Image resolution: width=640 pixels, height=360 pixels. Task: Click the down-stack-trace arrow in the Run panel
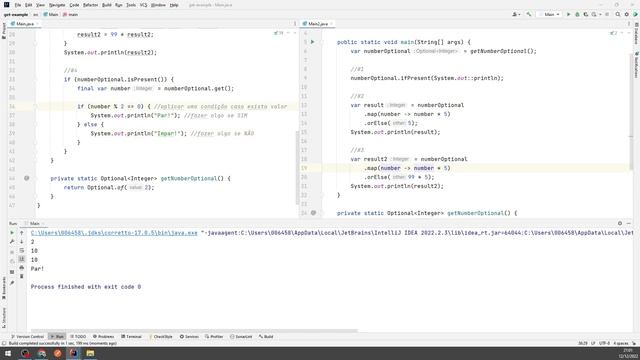point(22,242)
